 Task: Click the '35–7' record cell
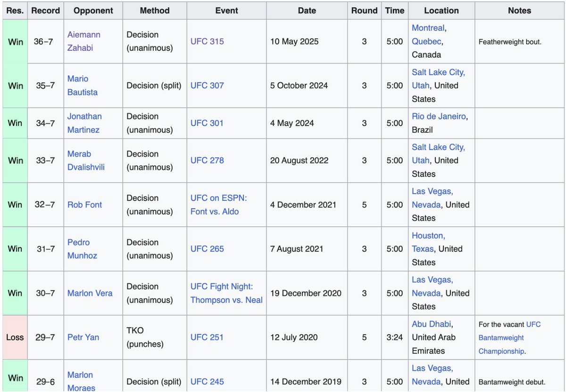[46, 85]
